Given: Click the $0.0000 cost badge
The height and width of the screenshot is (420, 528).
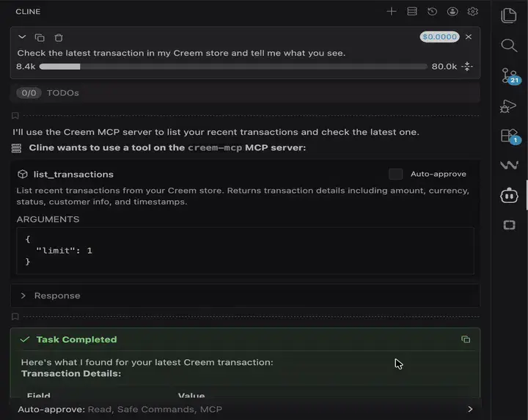Looking at the screenshot, I should (x=439, y=37).
